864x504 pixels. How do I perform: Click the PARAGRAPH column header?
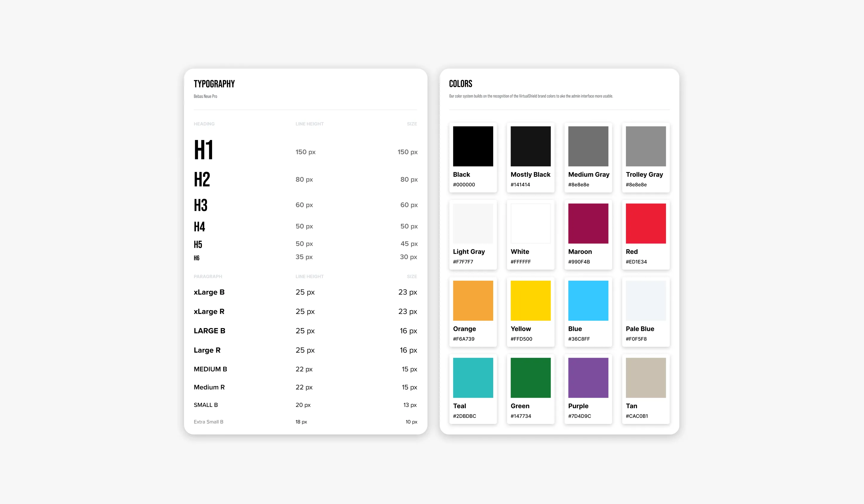click(x=207, y=276)
